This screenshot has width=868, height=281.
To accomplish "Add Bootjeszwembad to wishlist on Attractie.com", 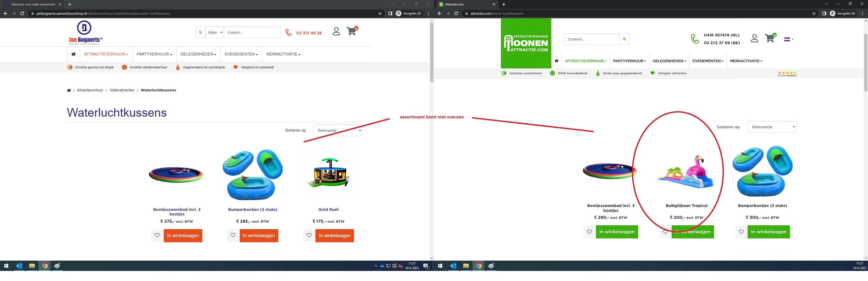I will 589,231.
